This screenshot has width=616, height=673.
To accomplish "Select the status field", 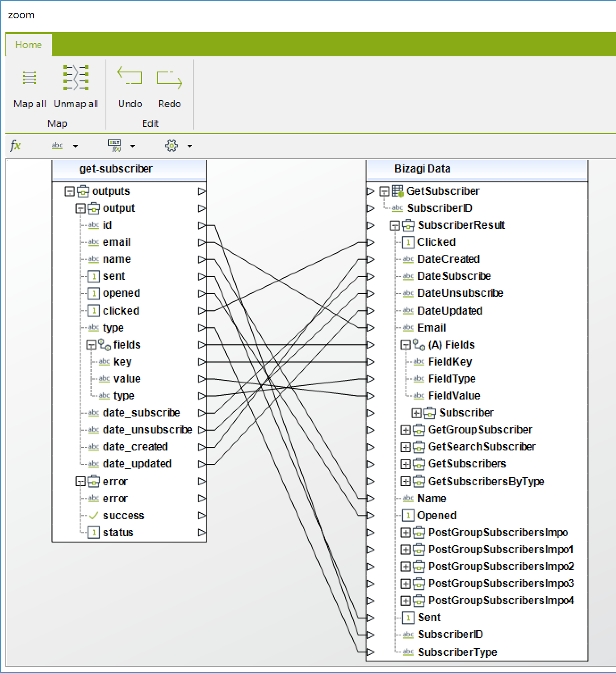I will click(118, 533).
